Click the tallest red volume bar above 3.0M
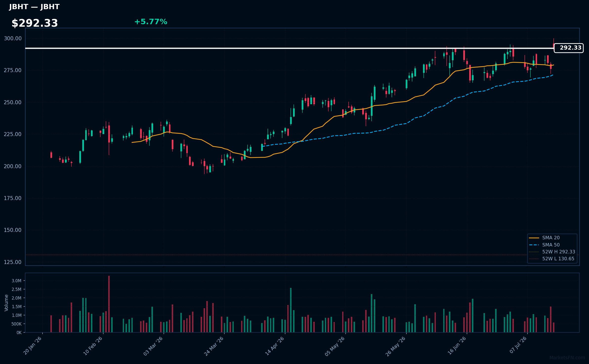Image resolution: width=589 pixels, height=364 pixels. (109, 304)
